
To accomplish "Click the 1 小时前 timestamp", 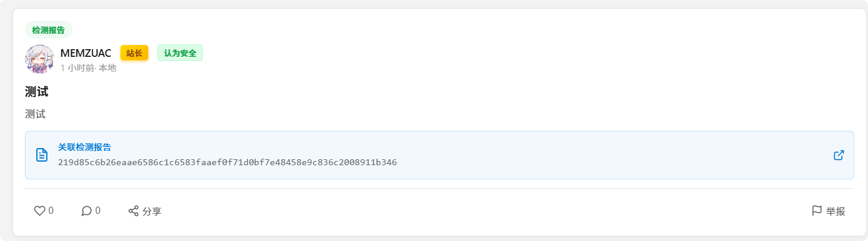I will pos(78,68).
